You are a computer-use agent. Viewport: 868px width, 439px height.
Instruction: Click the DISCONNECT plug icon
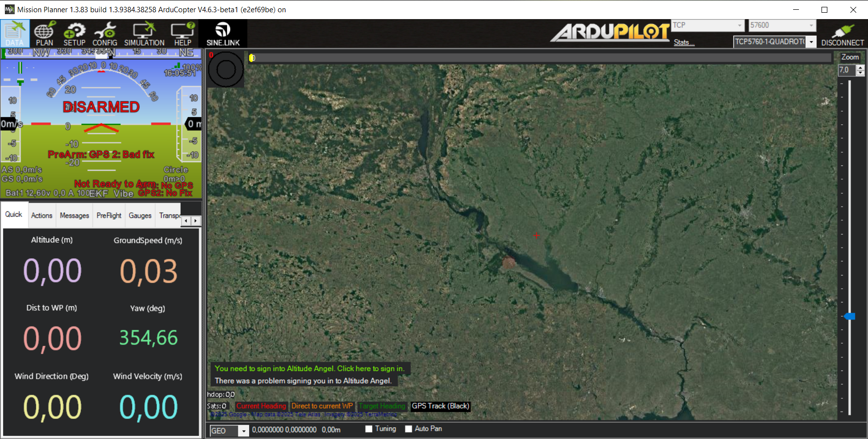(x=842, y=34)
